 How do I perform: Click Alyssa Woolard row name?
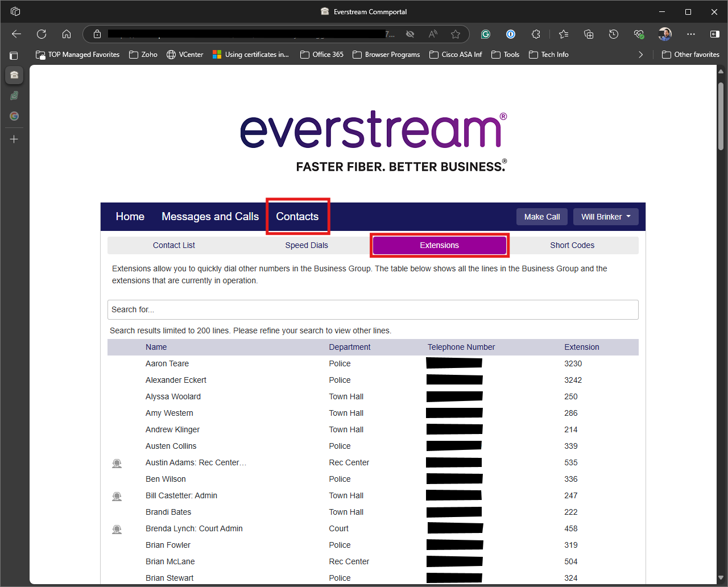(173, 396)
